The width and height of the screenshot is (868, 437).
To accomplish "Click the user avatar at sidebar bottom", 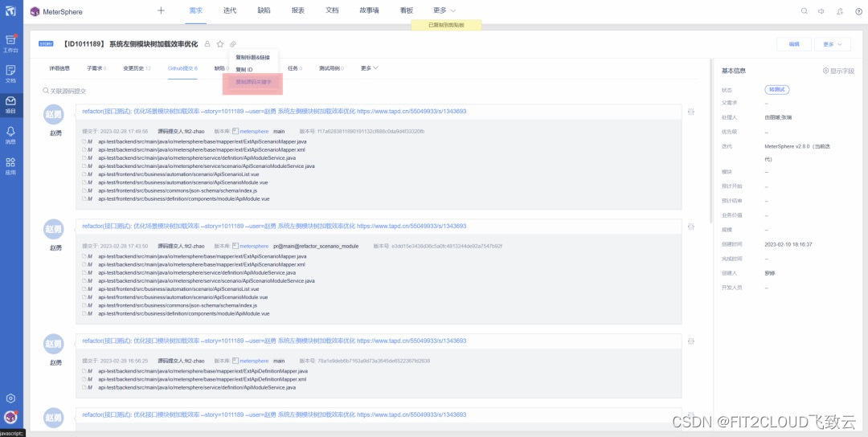I will (x=10, y=418).
